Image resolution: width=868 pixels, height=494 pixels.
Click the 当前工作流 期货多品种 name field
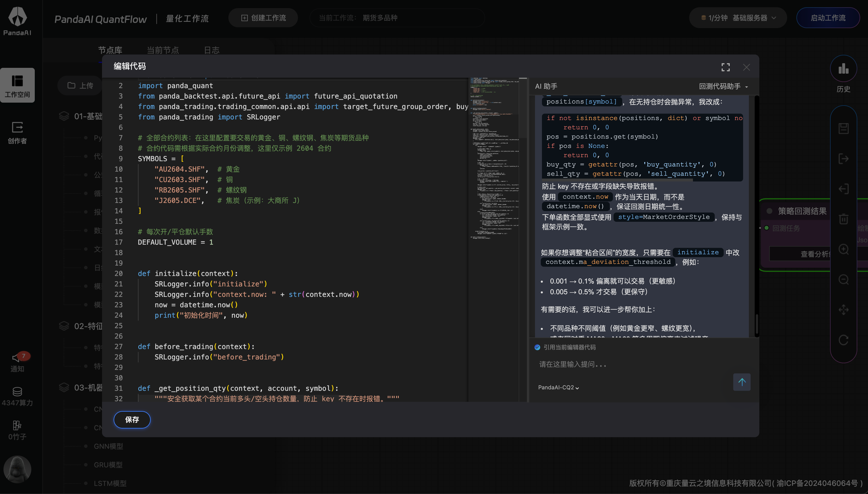coord(397,18)
